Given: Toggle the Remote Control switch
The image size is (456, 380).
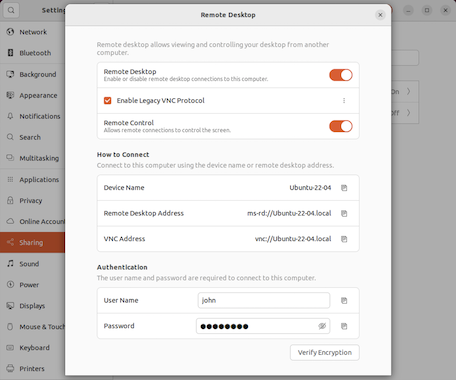Looking at the screenshot, I should tap(341, 126).
